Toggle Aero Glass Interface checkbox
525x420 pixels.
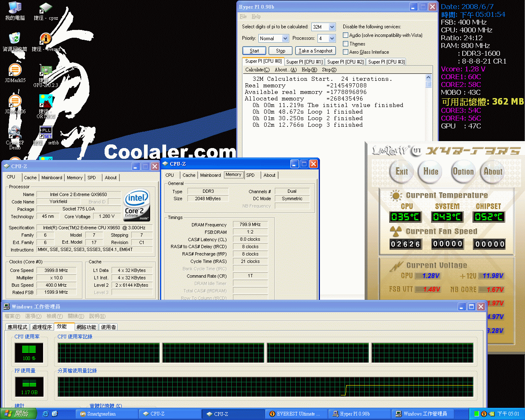346,52
